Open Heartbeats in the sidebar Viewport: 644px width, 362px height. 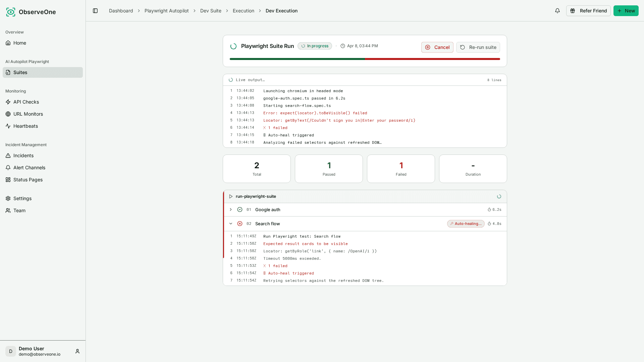(x=43, y=126)
